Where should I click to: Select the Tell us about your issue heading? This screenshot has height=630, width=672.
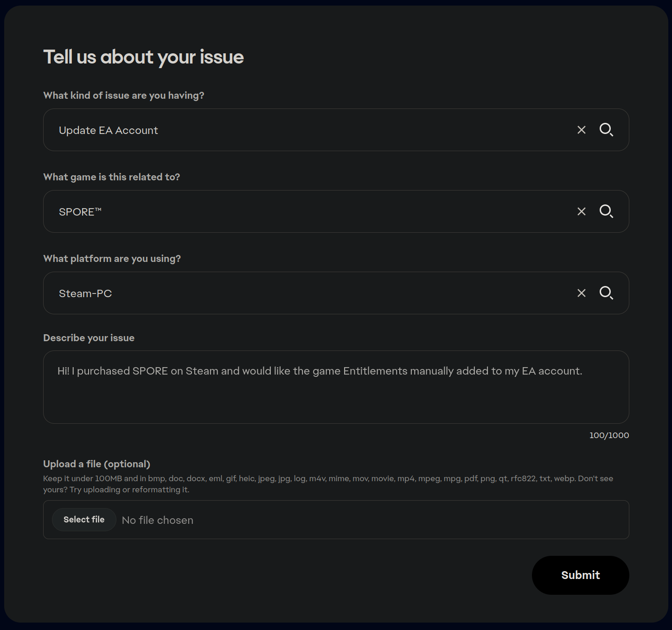[x=144, y=57]
